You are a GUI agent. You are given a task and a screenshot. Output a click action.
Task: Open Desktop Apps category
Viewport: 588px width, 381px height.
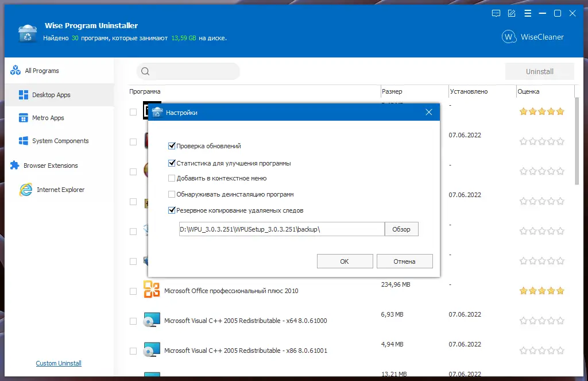tap(59, 95)
